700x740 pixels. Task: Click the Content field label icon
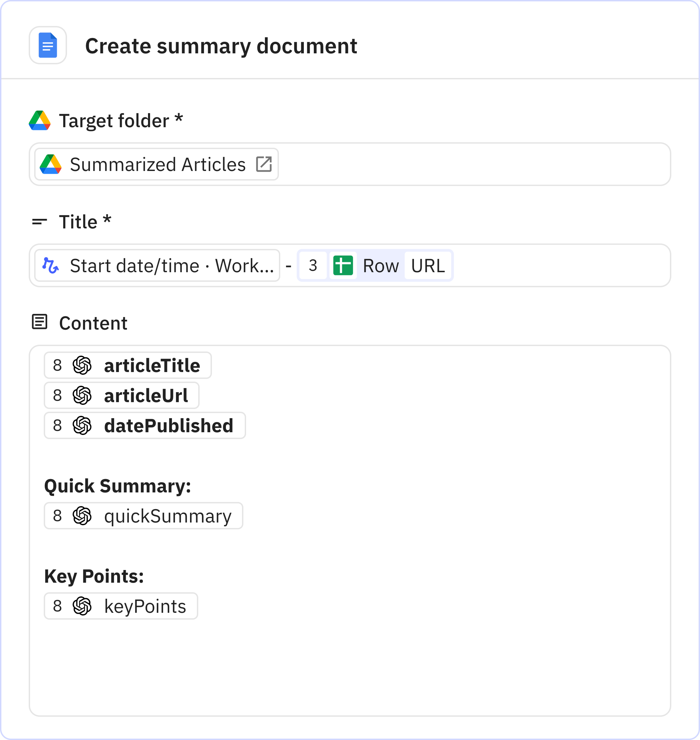[x=40, y=322]
